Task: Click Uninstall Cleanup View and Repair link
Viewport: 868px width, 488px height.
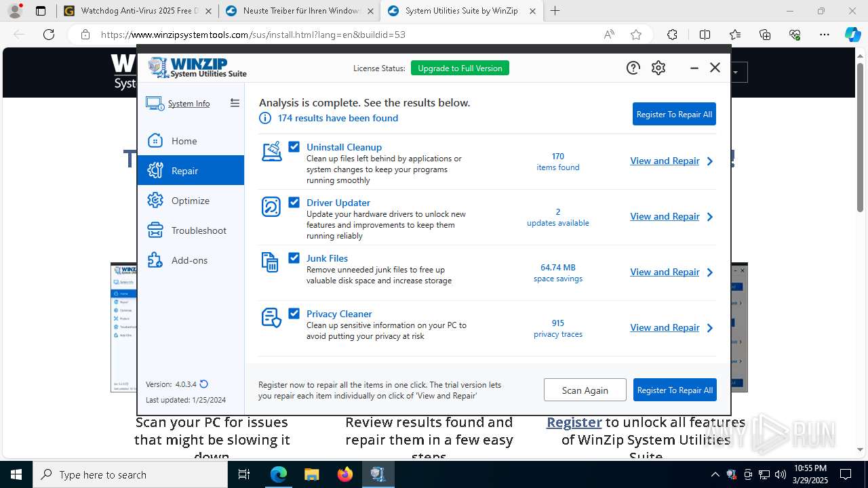Action: tap(665, 161)
